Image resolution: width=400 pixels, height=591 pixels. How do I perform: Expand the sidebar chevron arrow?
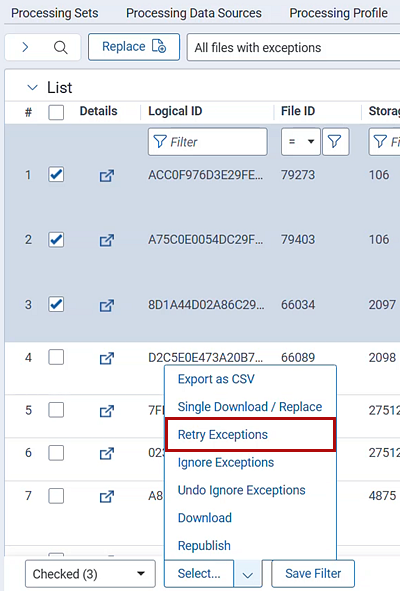tap(25, 47)
